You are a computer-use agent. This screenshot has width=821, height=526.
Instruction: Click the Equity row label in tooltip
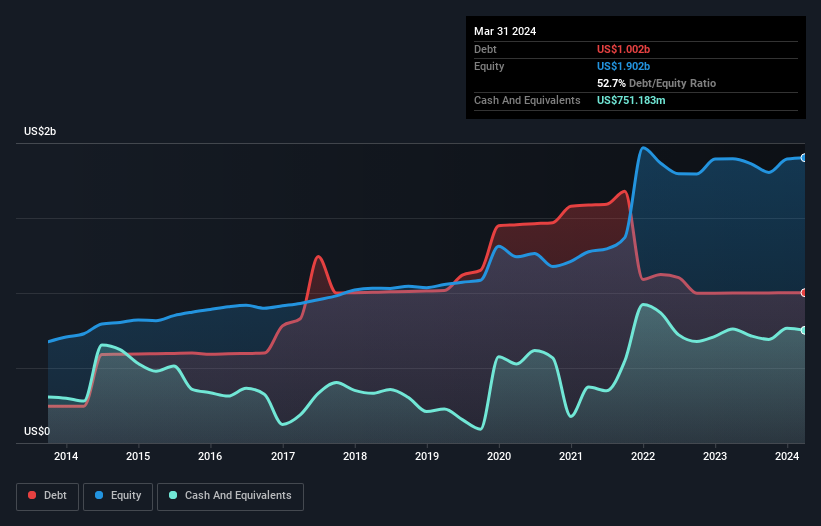pyautogui.click(x=489, y=66)
